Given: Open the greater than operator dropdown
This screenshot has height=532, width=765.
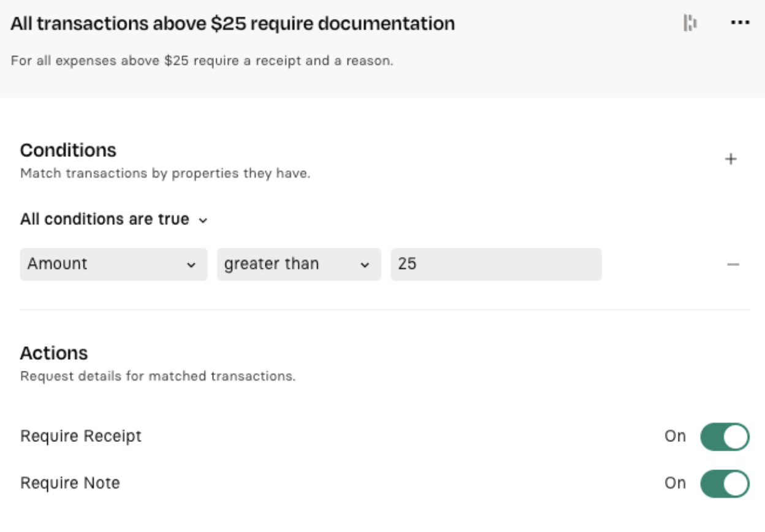Looking at the screenshot, I should point(299,264).
